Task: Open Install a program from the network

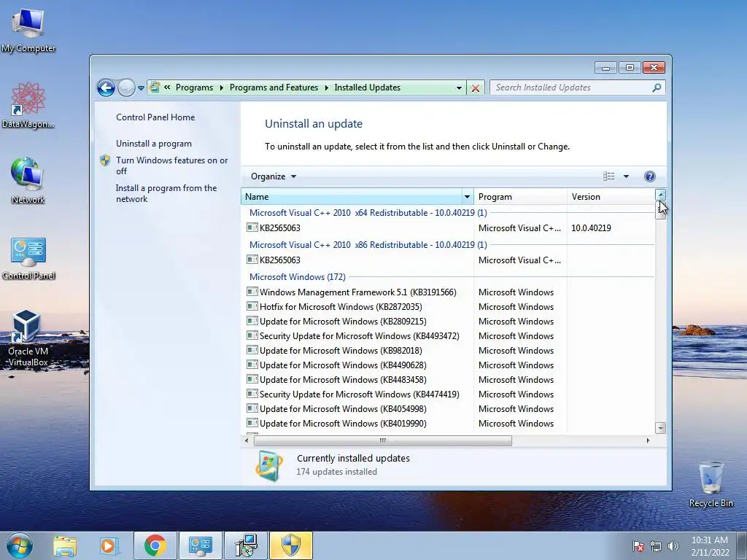Action: pos(166,193)
